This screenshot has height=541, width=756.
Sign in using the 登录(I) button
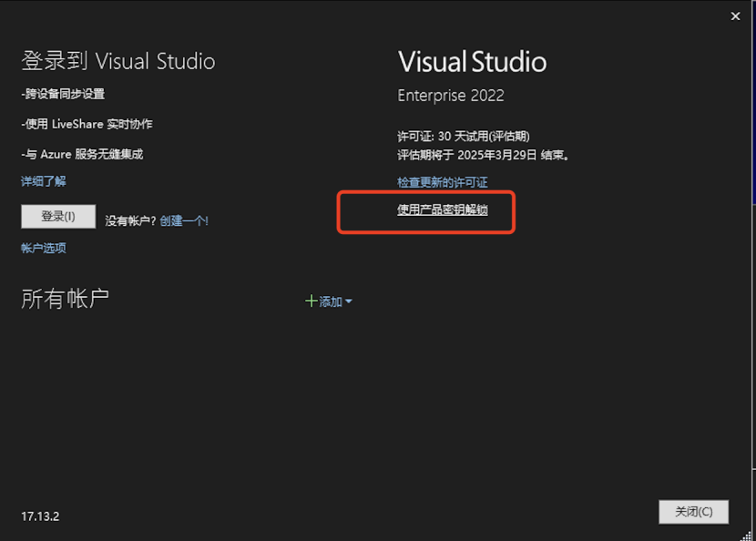click(x=58, y=216)
